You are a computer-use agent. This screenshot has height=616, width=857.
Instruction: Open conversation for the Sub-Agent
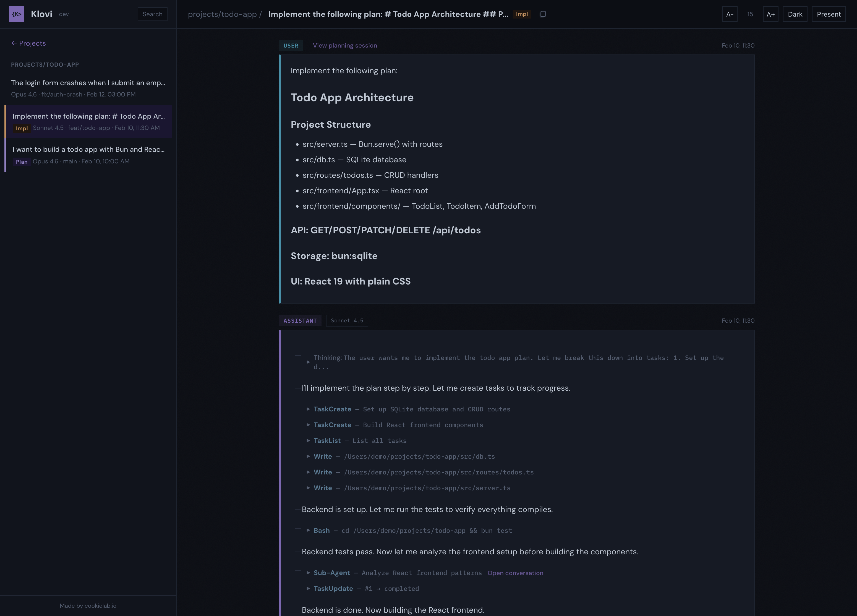515,573
